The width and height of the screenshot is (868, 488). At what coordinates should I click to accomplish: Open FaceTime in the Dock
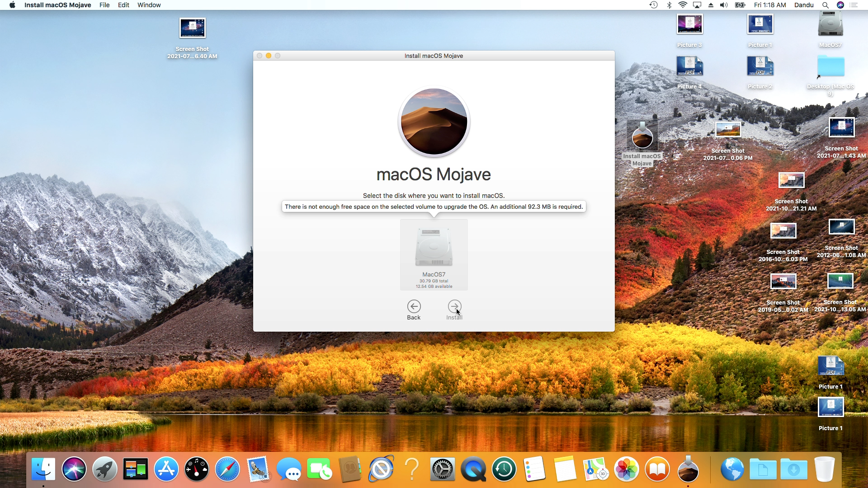click(320, 469)
